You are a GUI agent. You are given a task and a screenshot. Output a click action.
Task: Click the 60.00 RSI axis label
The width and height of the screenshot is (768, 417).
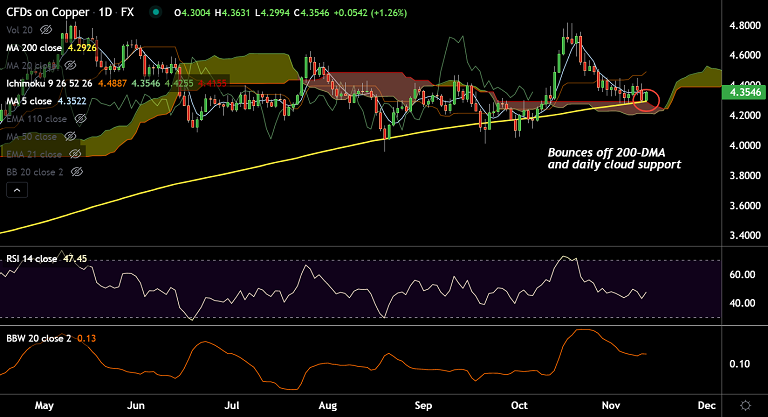(742, 274)
